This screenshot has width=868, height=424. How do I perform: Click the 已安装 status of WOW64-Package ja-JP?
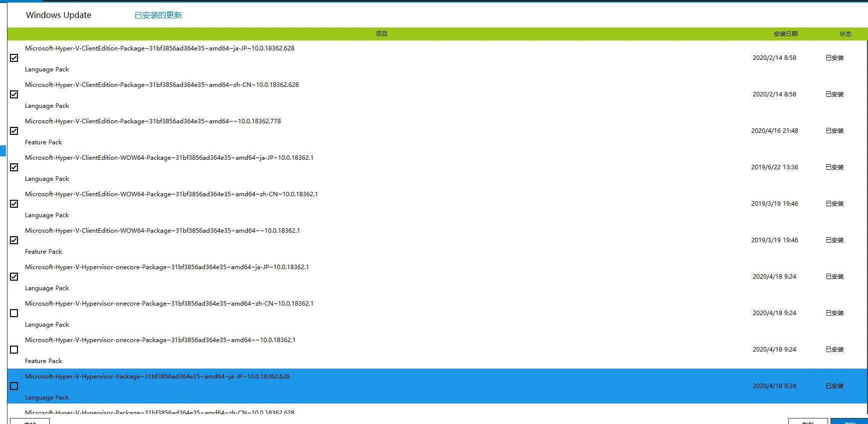[835, 167]
